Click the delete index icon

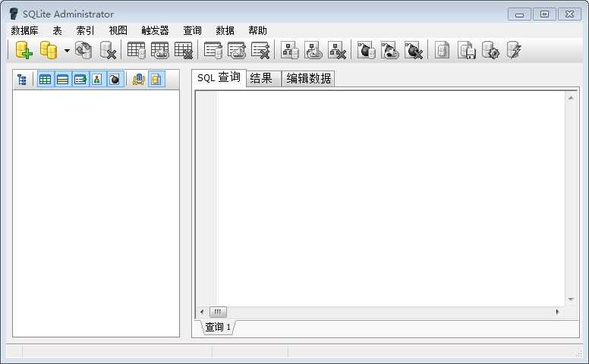260,50
